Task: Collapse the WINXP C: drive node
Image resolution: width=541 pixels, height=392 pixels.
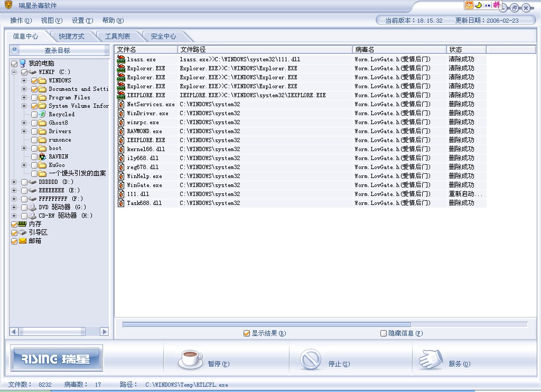Action: pyautogui.click(x=14, y=72)
